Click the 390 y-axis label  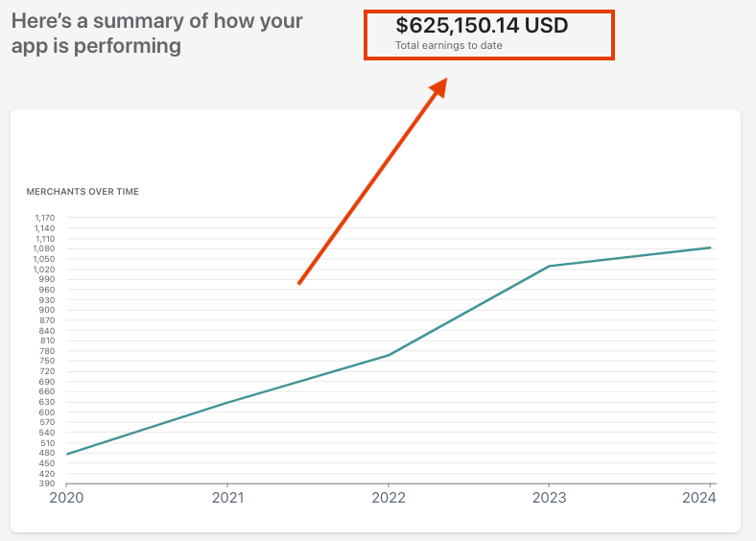[47, 483]
